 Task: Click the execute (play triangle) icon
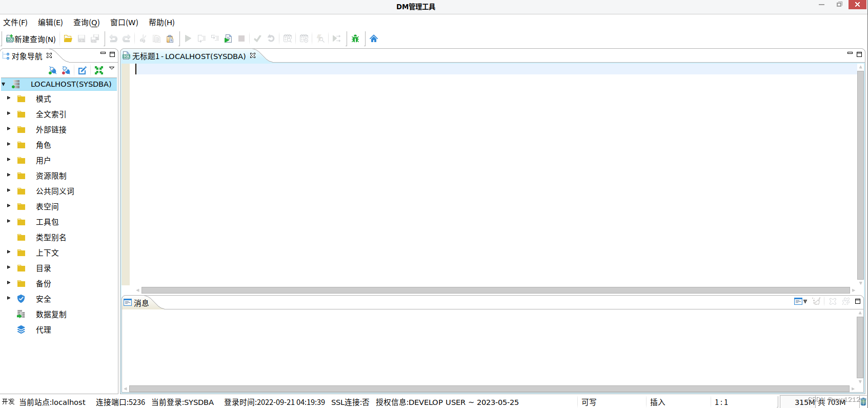[188, 38]
